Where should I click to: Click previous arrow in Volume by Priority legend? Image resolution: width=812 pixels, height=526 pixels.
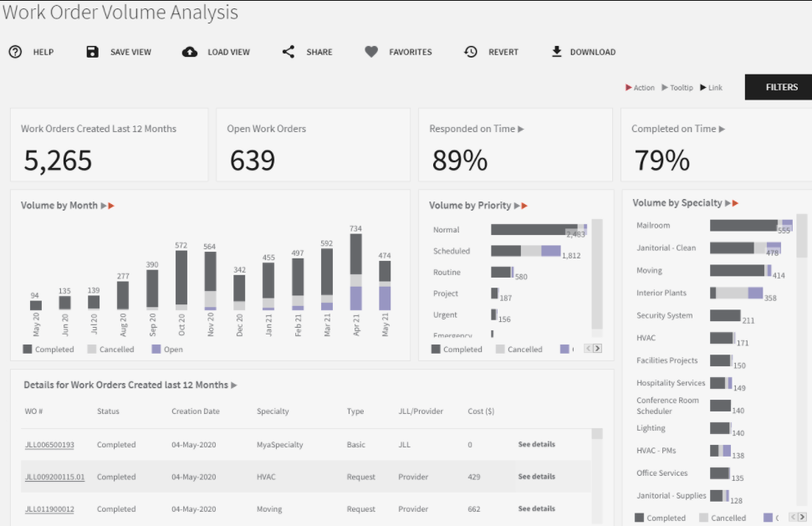pos(588,349)
